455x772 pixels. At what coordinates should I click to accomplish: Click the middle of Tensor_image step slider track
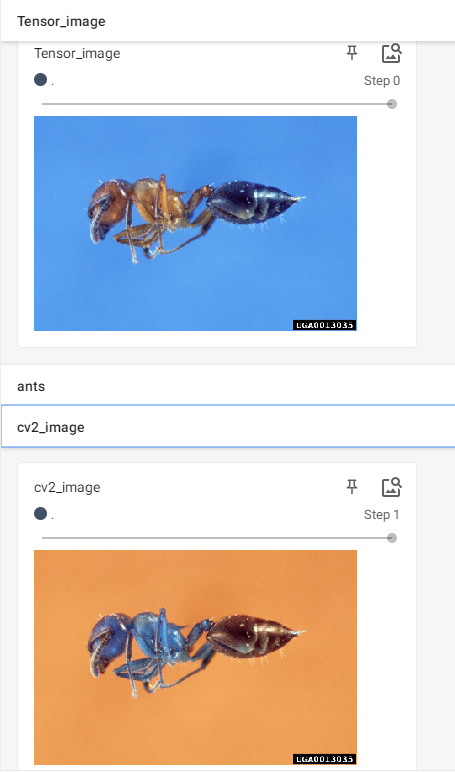[217, 104]
